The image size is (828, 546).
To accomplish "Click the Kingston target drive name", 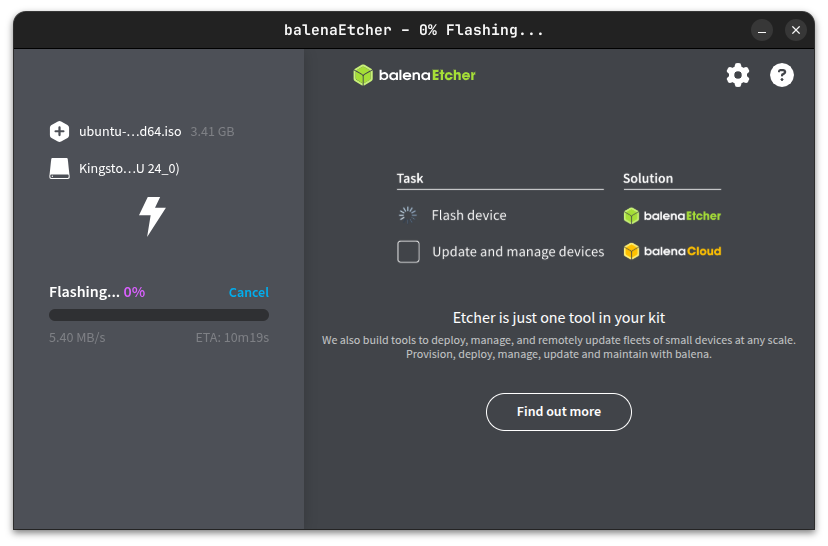I will (x=129, y=168).
